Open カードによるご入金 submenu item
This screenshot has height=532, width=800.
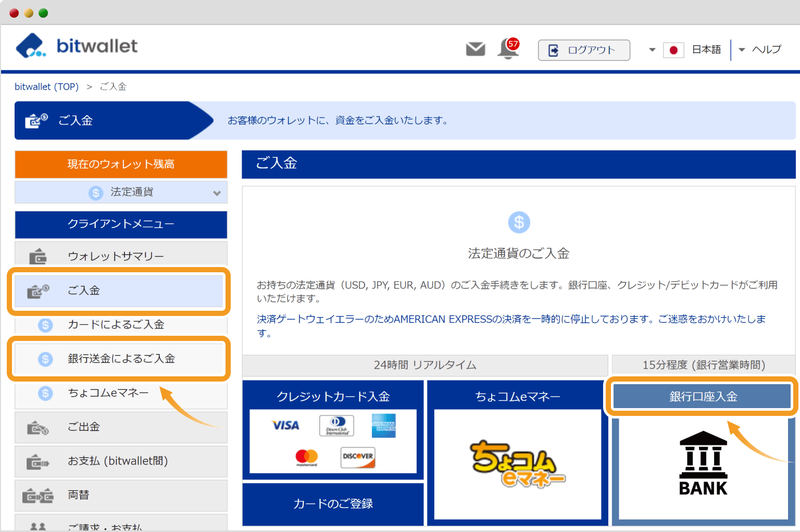[121, 324]
